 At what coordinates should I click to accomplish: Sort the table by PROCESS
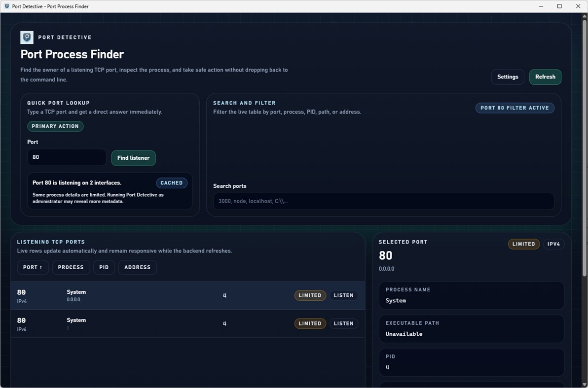[x=71, y=267]
